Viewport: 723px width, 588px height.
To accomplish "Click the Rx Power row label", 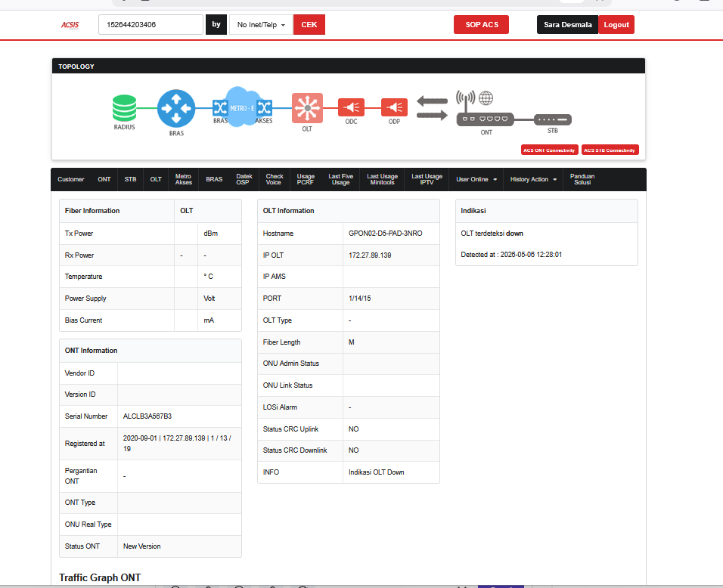I will tap(79, 255).
